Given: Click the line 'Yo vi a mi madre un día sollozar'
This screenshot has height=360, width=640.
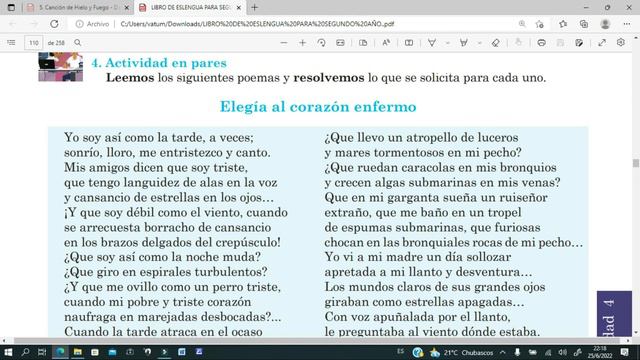Looking at the screenshot, I should click(x=418, y=257).
